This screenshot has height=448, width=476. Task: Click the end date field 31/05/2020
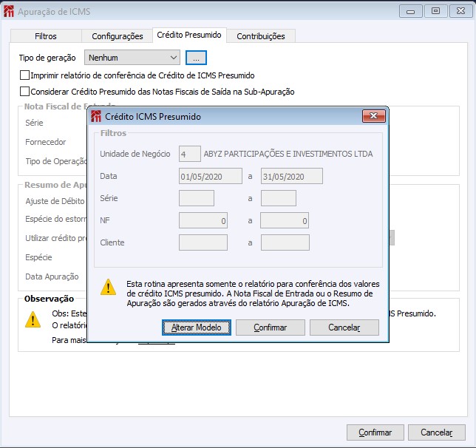click(x=292, y=176)
